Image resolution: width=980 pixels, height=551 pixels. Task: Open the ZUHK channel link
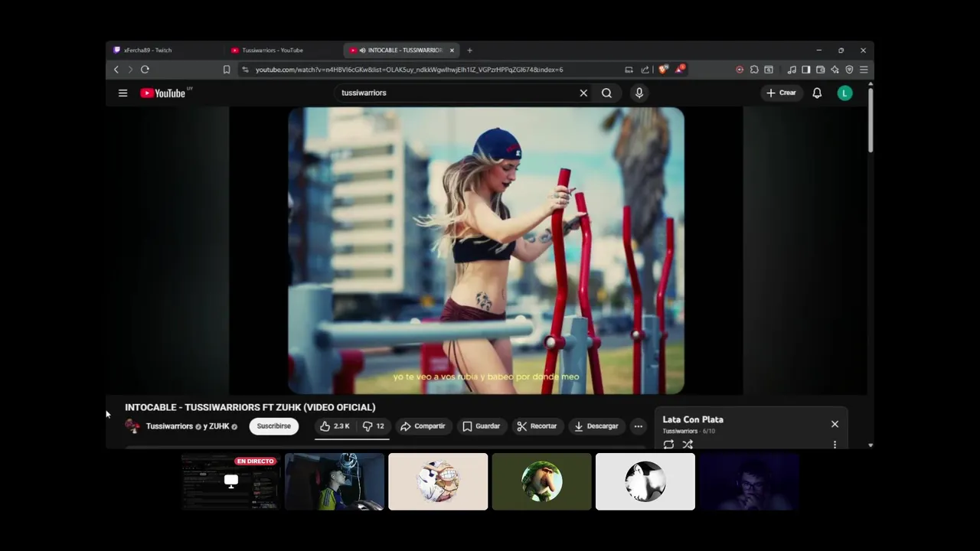[219, 426]
